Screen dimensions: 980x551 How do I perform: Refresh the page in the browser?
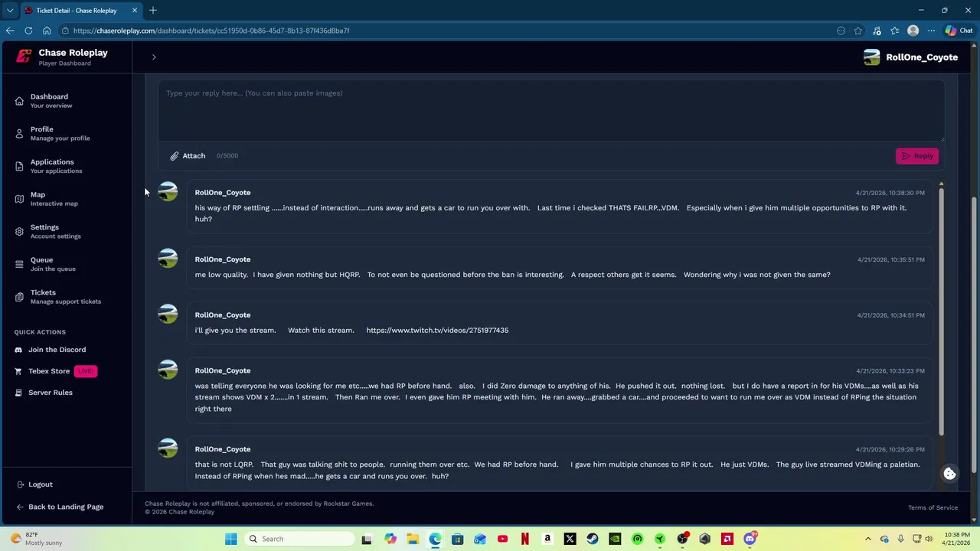(28, 31)
